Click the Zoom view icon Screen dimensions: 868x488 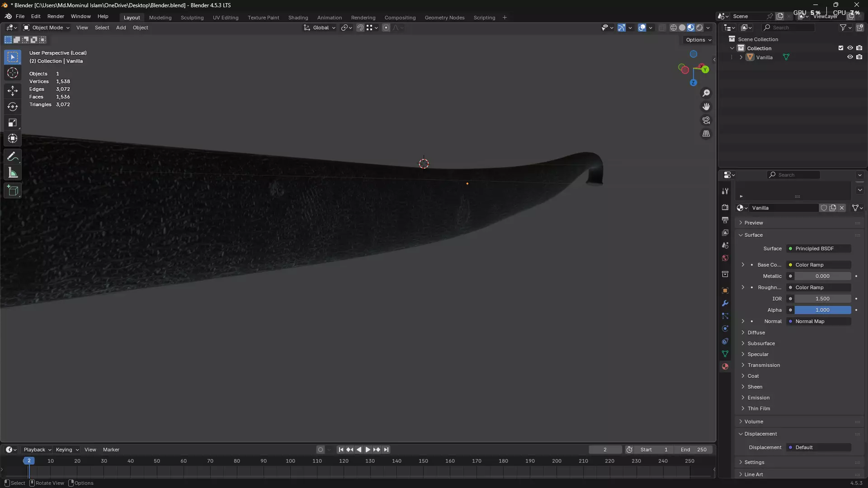706,93
